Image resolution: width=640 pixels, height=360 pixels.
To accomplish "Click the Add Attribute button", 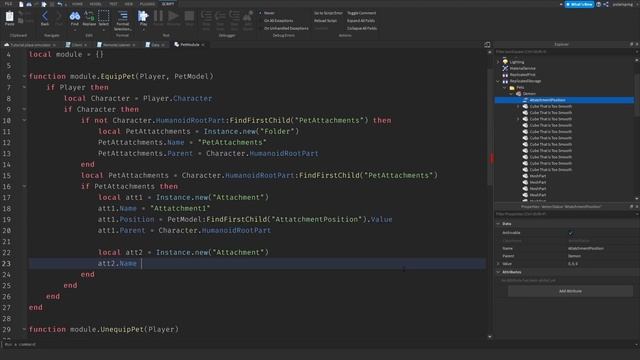I will (570, 291).
